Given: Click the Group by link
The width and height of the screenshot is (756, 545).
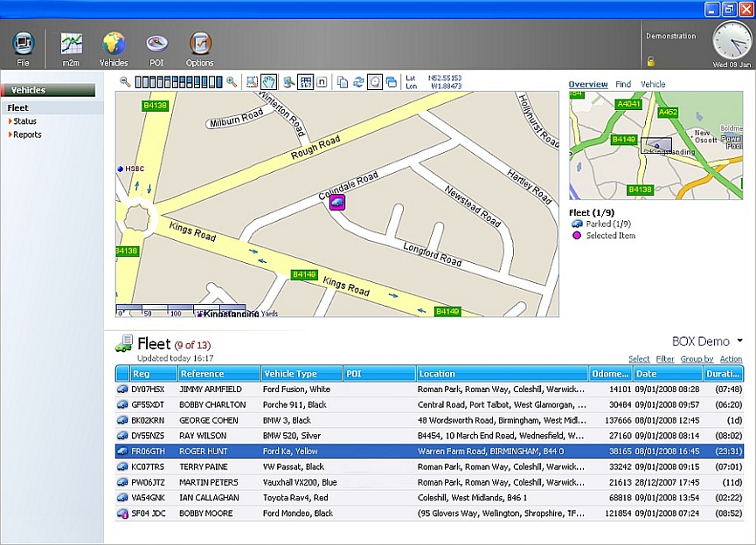Looking at the screenshot, I should [697, 359].
